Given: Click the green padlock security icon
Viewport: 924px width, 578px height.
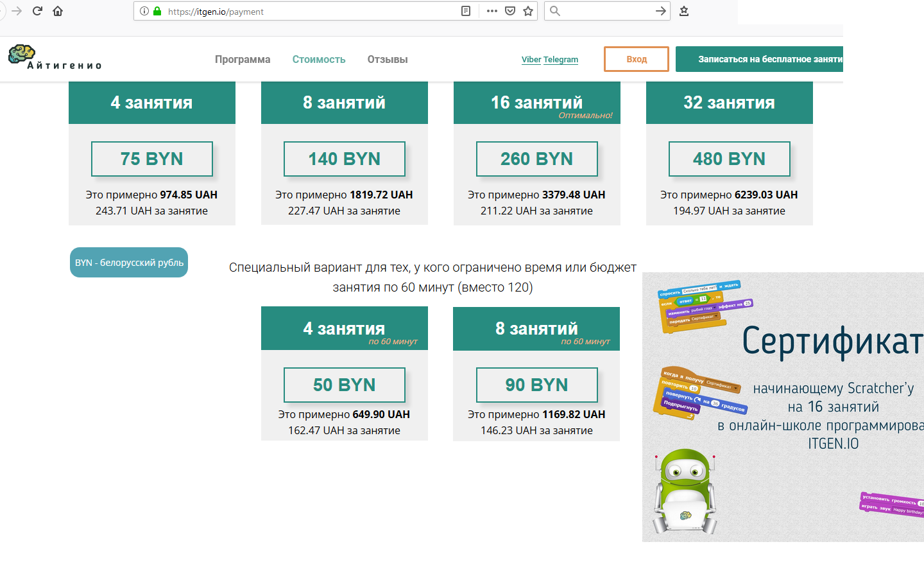Looking at the screenshot, I should coord(157,11).
